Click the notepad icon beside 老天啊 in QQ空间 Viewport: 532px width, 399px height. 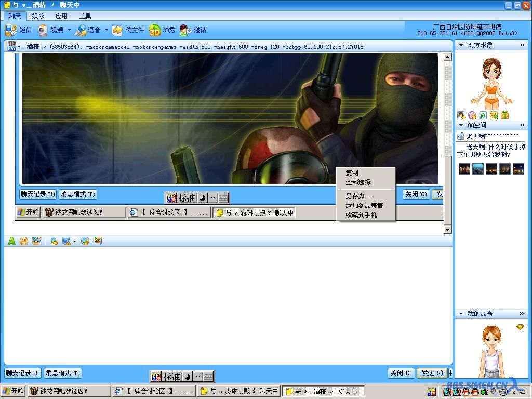point(460,137)
